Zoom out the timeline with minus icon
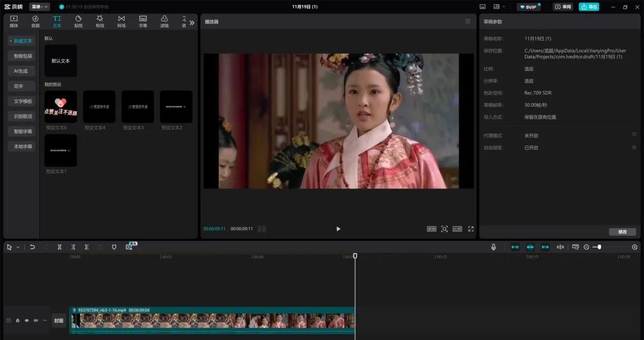Viewport: 644px width, 340px height. click(x=586, y=247)
